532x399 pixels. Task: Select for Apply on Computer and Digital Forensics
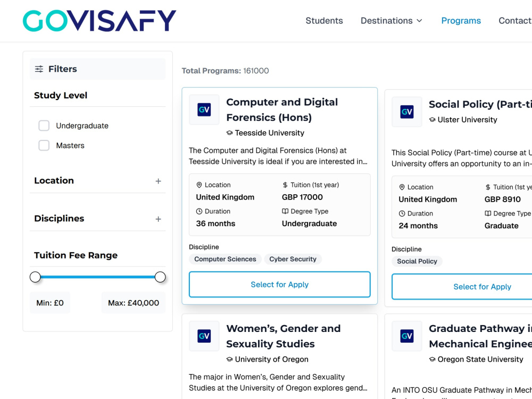pyautogui.click(x=280, y=284)
